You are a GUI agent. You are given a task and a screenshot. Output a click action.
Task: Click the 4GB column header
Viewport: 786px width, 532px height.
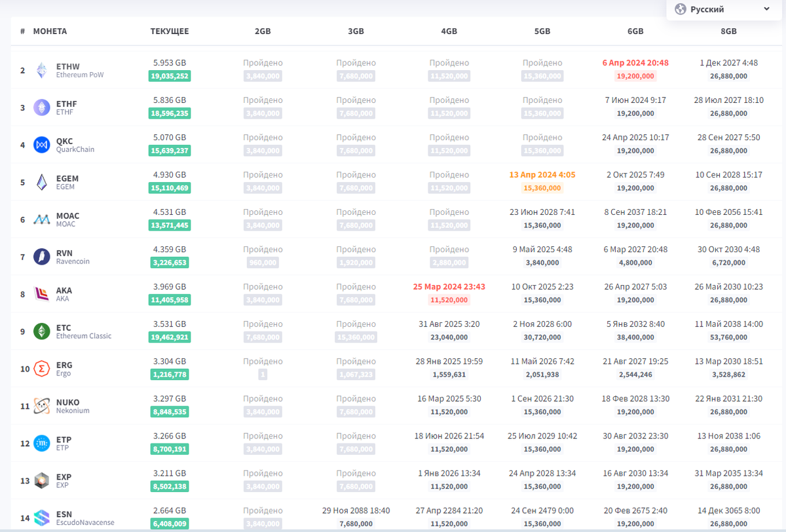pyautogui.click(x=449, y=31)
